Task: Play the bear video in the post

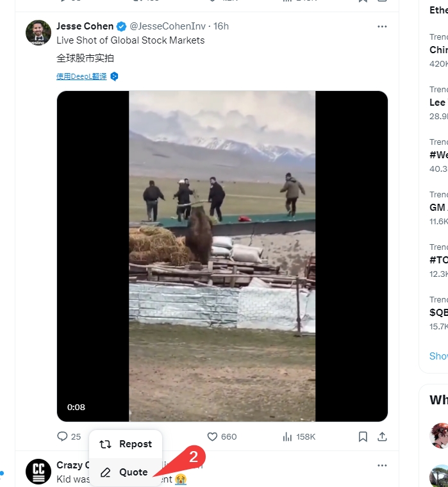Action: (222, 256)
